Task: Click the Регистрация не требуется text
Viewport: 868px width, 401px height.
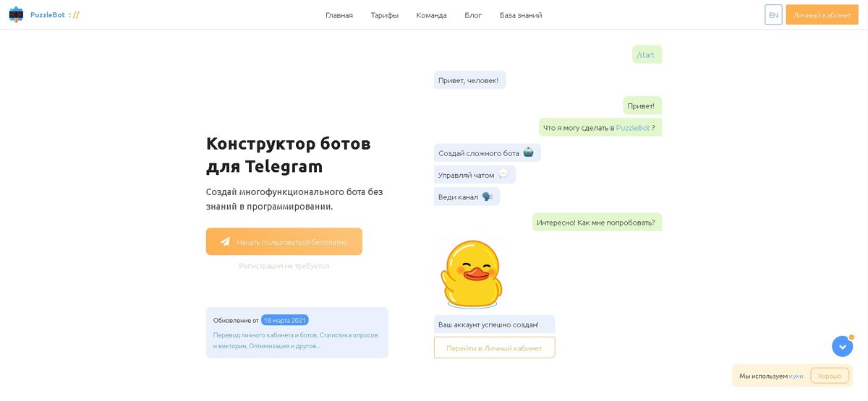Action: (284, 266)
